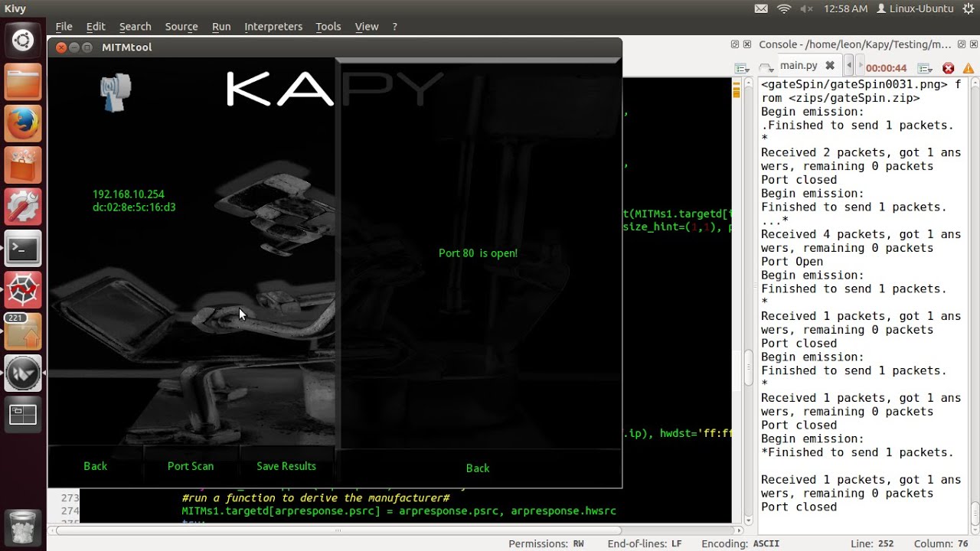Screen dimensions: 980x551
Task: Open the Linux-Ubuntu user menu
Action: click(915, 8)
